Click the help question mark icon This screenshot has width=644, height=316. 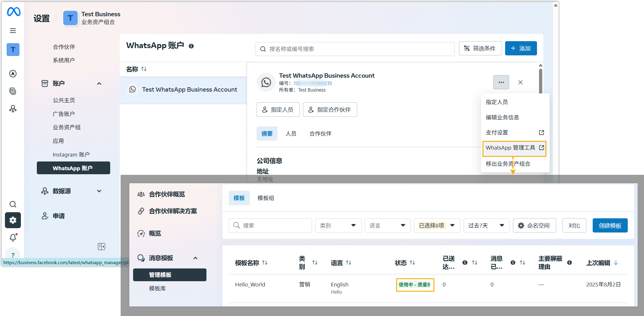point(13,255)
